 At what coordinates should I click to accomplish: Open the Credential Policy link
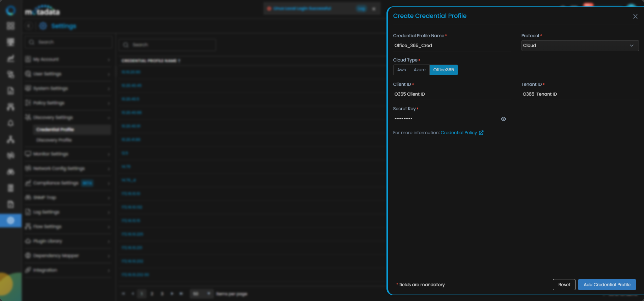pyautogui.click(x=459, y=133)
